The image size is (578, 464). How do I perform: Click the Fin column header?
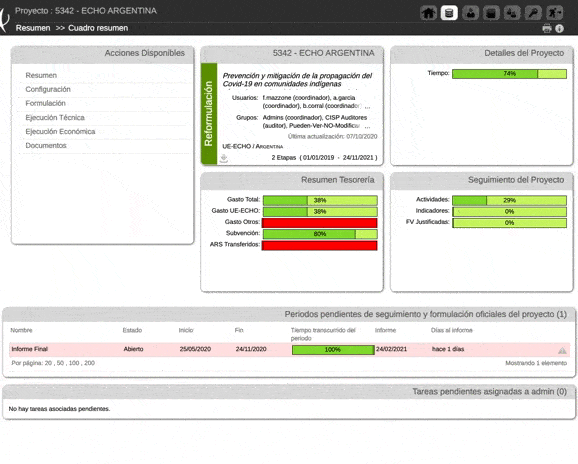coord(239,330)
